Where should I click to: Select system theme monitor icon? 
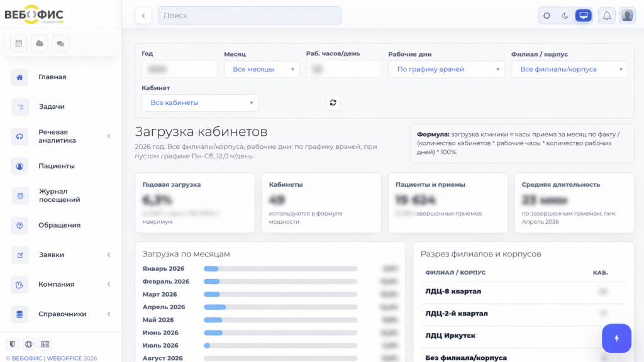point(584,16)
